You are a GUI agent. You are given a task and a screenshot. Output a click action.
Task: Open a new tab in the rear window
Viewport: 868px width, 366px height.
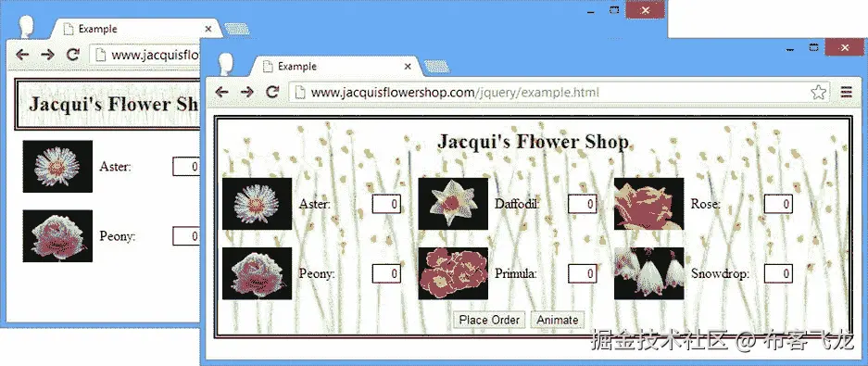pyautogui.click(x=237, y=29)
